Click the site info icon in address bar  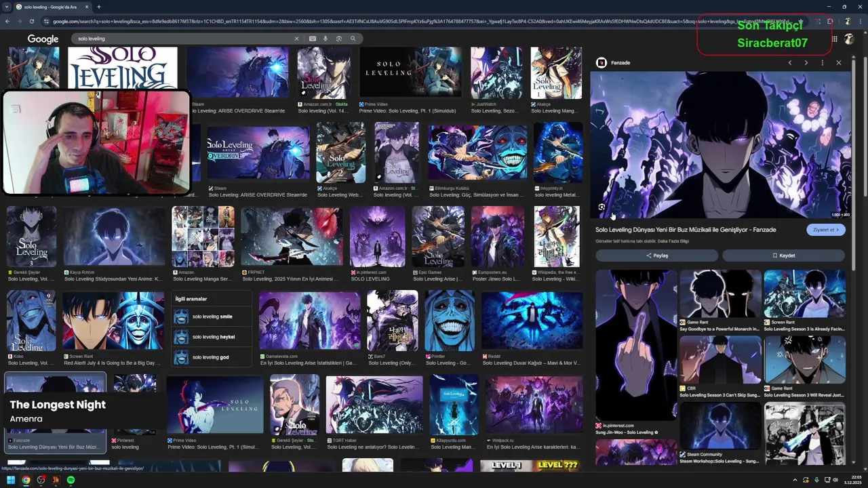(46, 21)
